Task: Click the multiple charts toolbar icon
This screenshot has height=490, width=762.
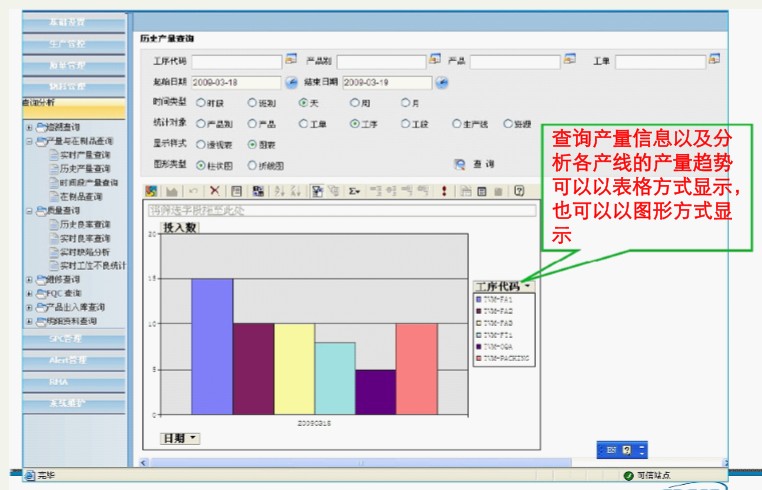Action: tap(466, 191)
